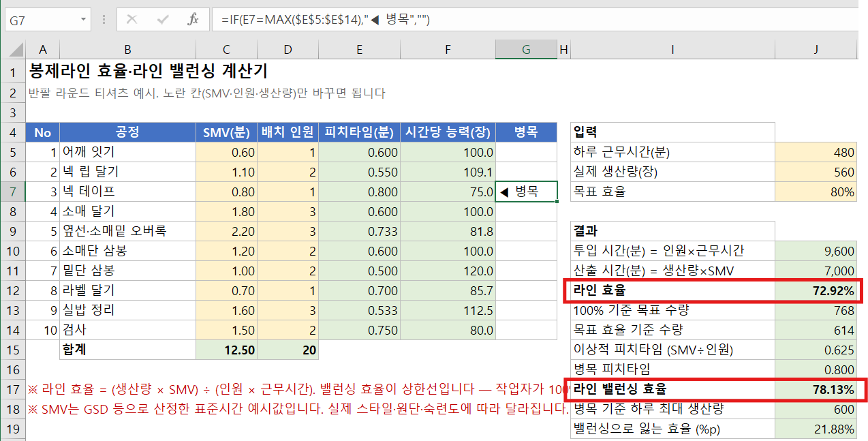The height and width of the screenshot is (441, 868).
Task: Click 목표 효율 value 80%
Action: pyautogui.click(x=816, y=192)
